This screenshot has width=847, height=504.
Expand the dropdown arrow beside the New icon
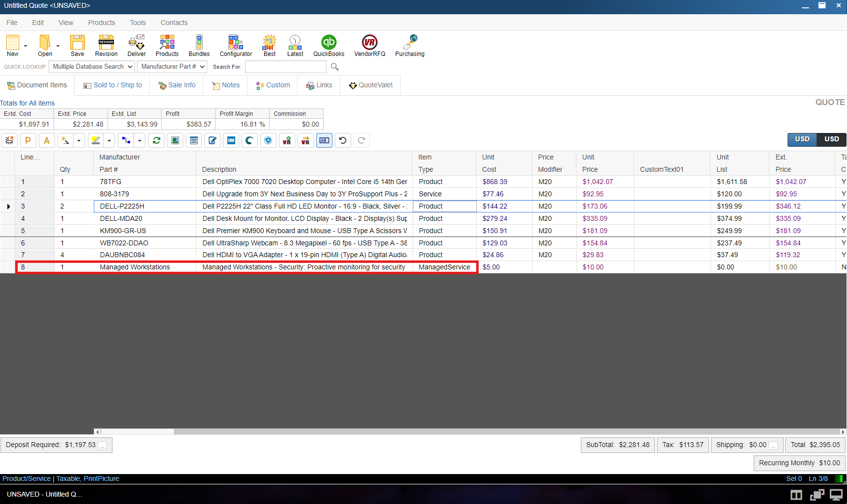tap(26, 46)
